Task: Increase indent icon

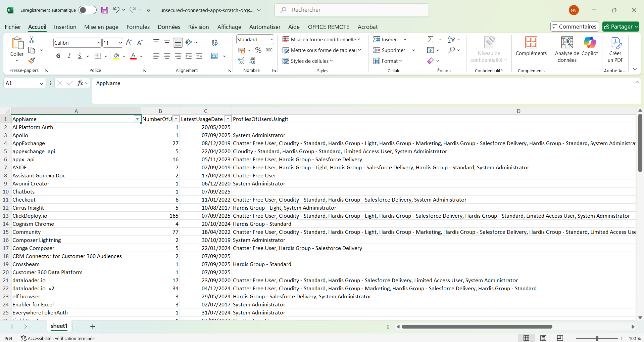Action: 199,56
